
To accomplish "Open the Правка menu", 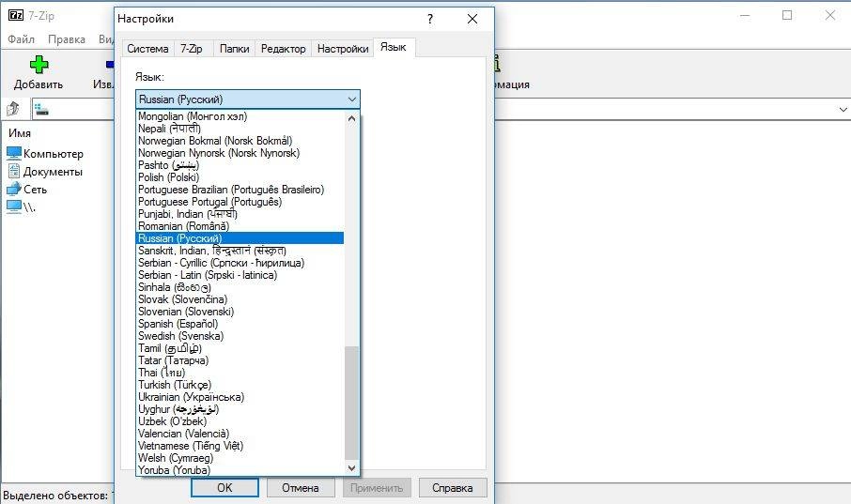I will (67, 39).
